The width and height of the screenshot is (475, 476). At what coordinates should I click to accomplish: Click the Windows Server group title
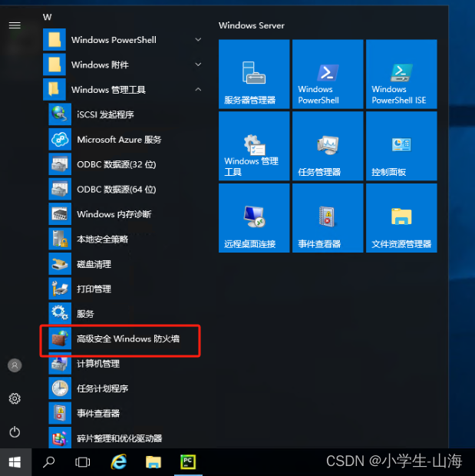click(251, 25)
